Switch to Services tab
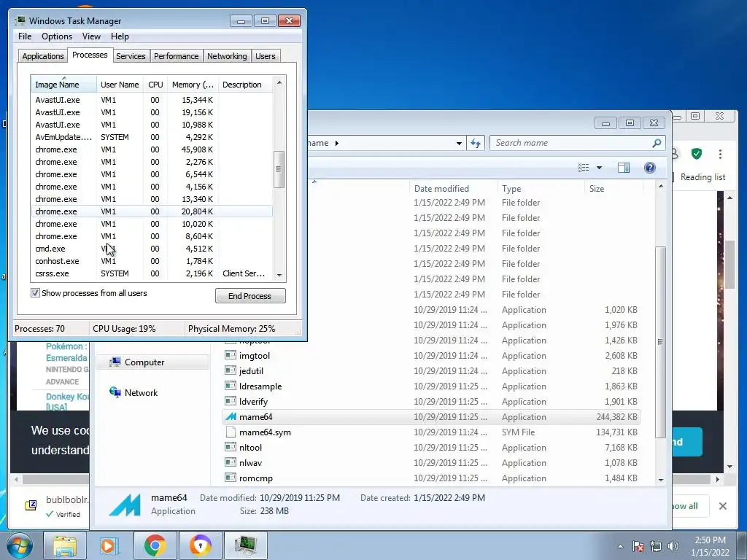The width and height of the screenshot is (747, 560). pos(131,56)
